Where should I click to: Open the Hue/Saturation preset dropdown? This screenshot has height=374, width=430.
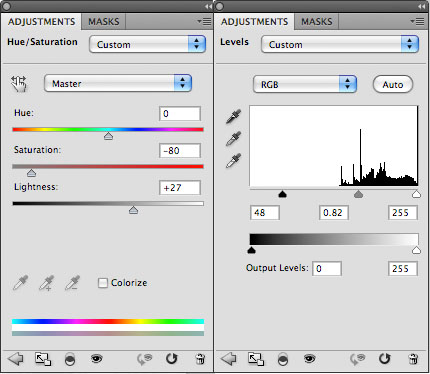(147, 44)
